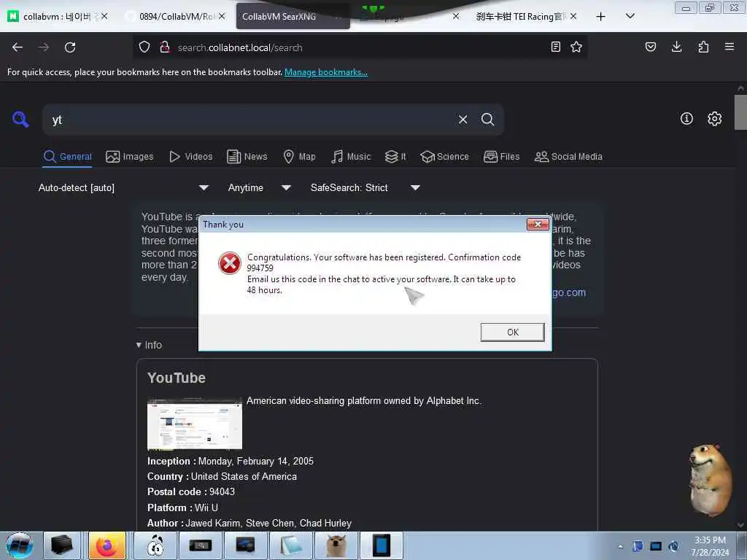
Task: Switch to the Music category
Action: click(x=351, y=157)
